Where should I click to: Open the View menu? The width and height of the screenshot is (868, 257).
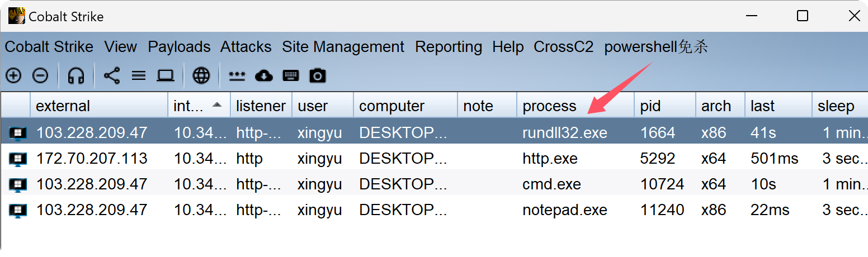pos(121,47)
